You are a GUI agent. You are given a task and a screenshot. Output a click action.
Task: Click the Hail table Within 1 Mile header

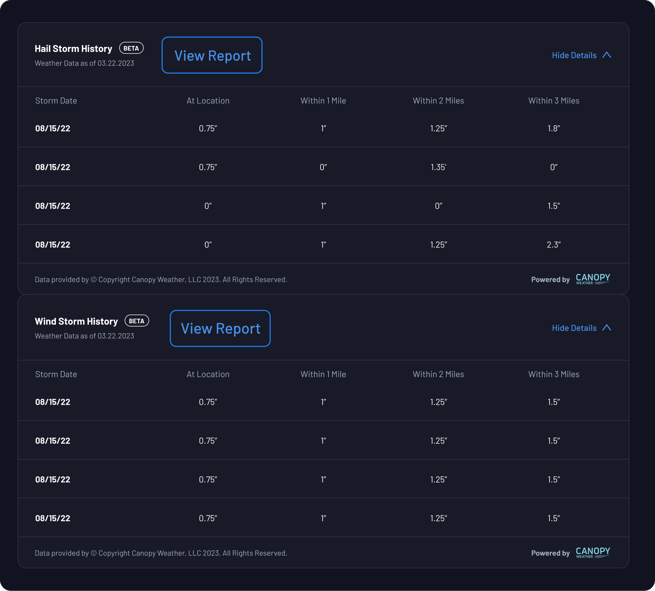[x=323, y=101]
